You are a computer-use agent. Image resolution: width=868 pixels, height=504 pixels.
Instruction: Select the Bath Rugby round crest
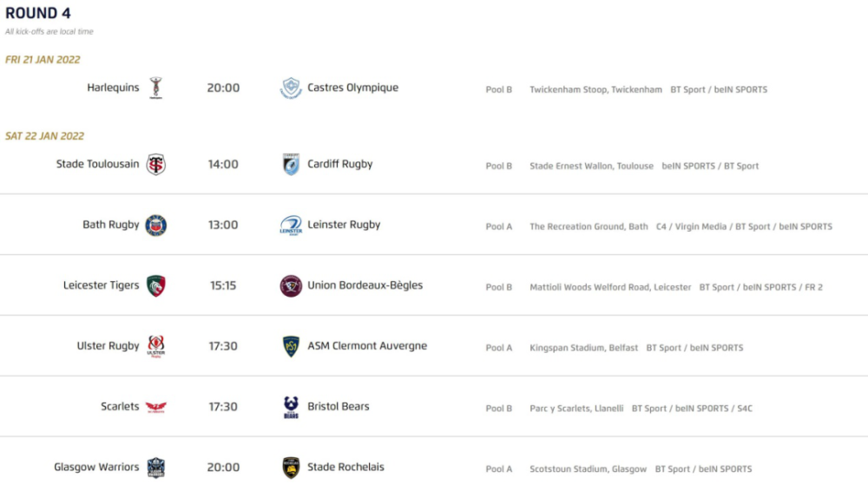[156, 226]
